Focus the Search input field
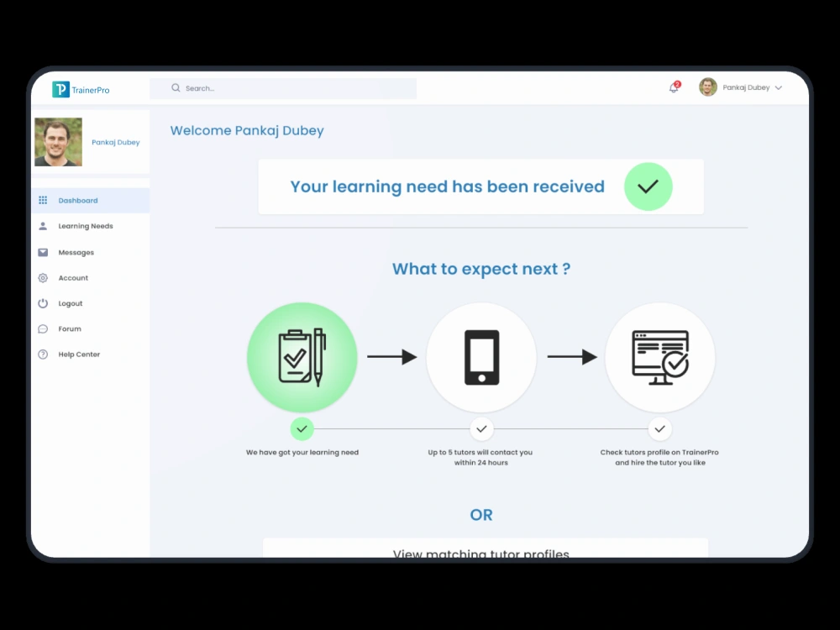This screenshot has width=840, height=630. point(283,88)
